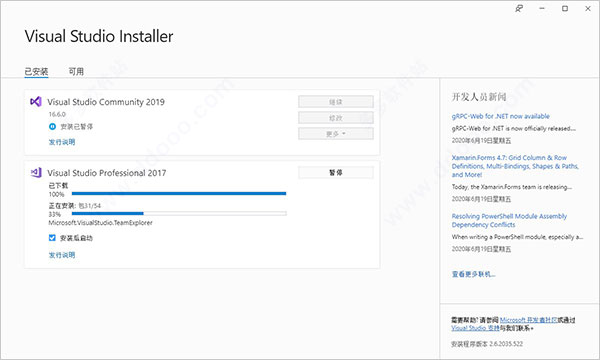Click the Visual Studio Professional 2017 logo icon
The width and height of the screenshot is (600, 360).
[36, 173]
